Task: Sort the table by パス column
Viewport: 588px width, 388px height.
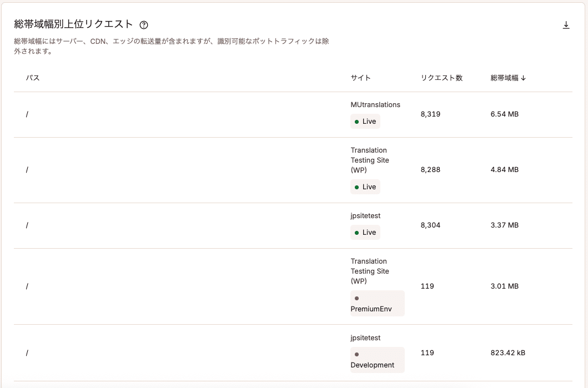Action: tap(33, 78)
